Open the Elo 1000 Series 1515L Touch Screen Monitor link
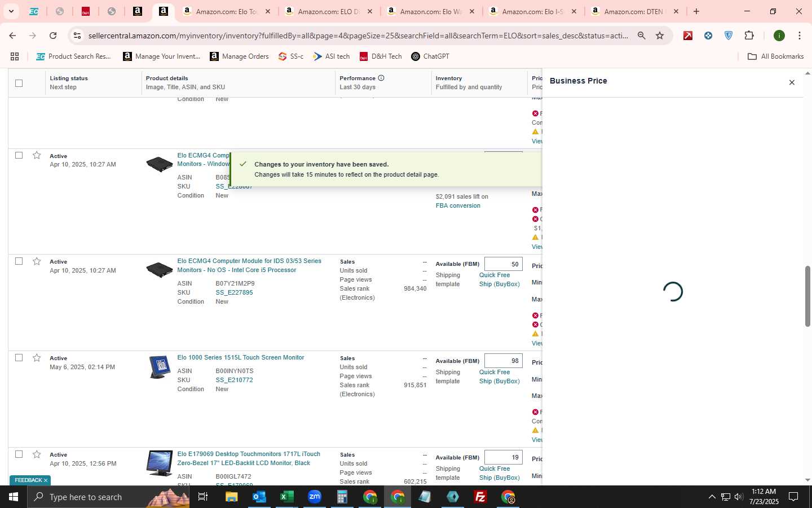Screen dimensions: 812x508 241,357
